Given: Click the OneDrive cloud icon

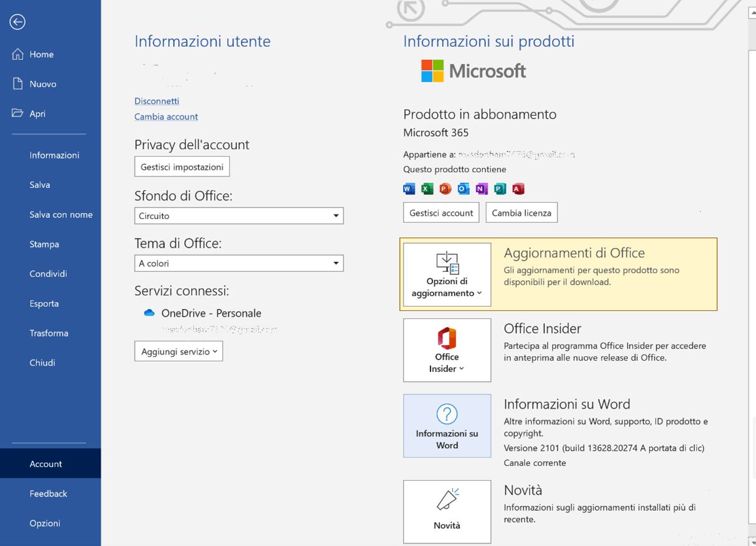Looking at the screenshot, I should [x=149, y=313].
